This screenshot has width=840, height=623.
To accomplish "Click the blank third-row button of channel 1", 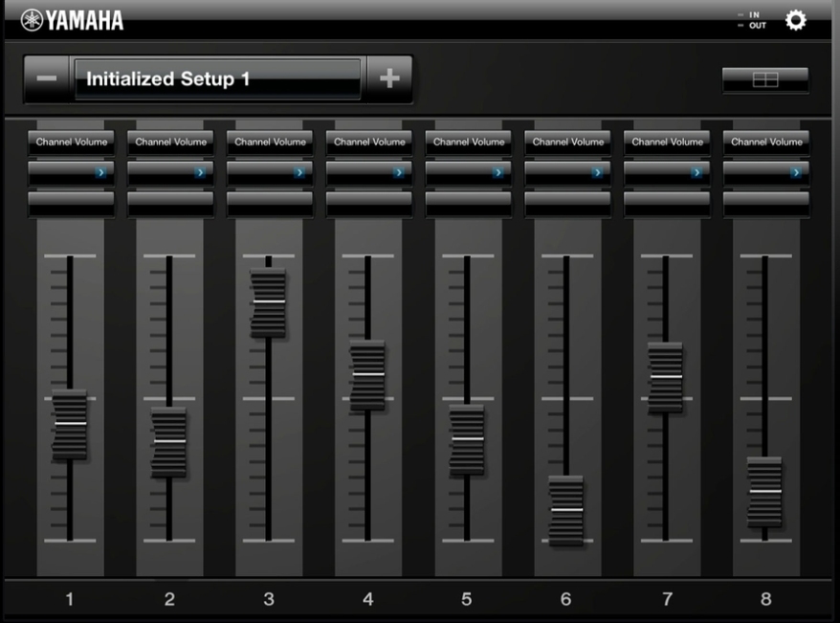I will (71, 204).
